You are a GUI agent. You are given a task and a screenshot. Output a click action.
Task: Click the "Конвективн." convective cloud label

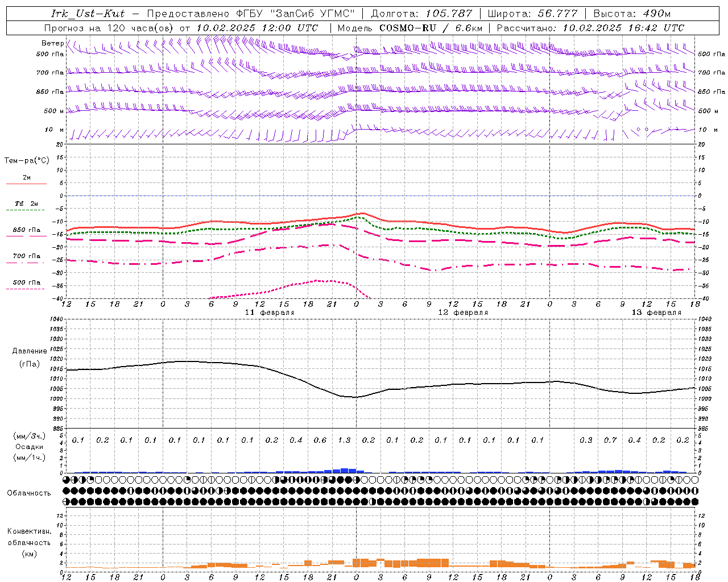(29, 531)
